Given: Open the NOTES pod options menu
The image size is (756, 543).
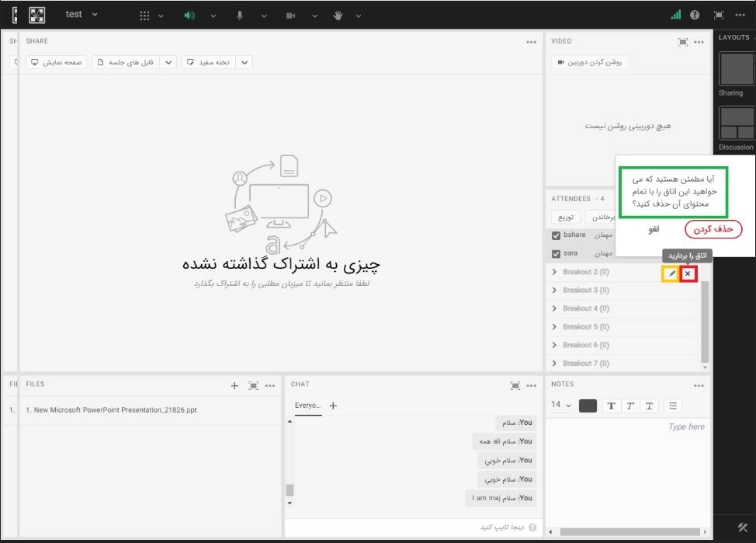Looking at the screenshot, I should [x=699, y=385].
